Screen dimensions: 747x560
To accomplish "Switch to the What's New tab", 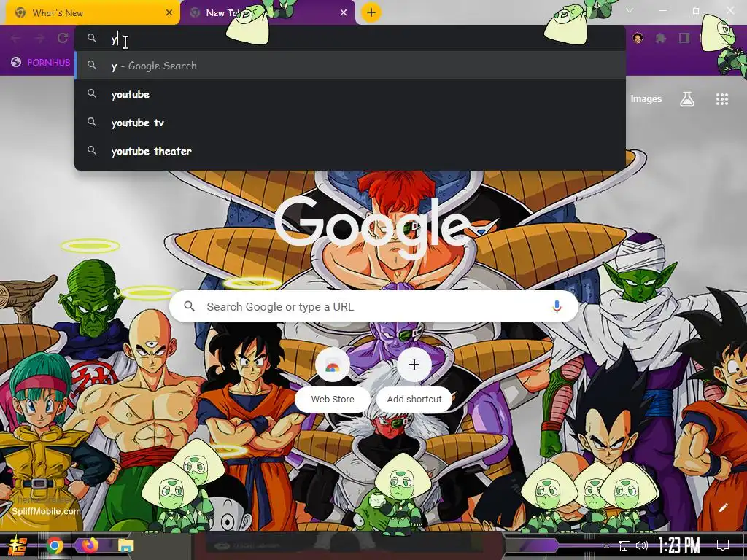I will (93, 13).
